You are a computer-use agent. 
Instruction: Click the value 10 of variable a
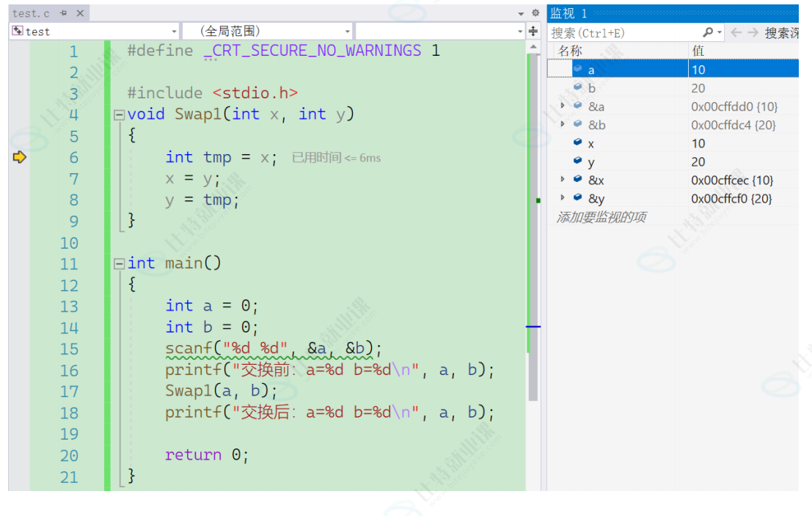click(x=698, y=70)
